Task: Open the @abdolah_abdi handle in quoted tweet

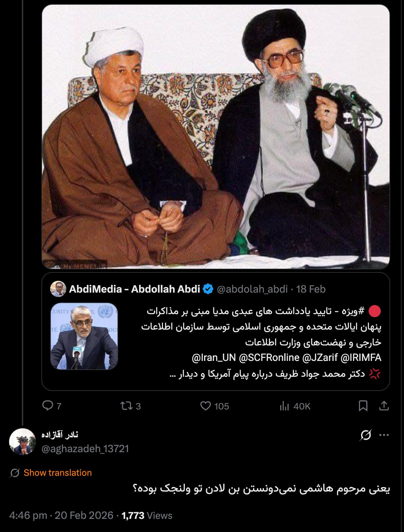Action: point(252,289)
